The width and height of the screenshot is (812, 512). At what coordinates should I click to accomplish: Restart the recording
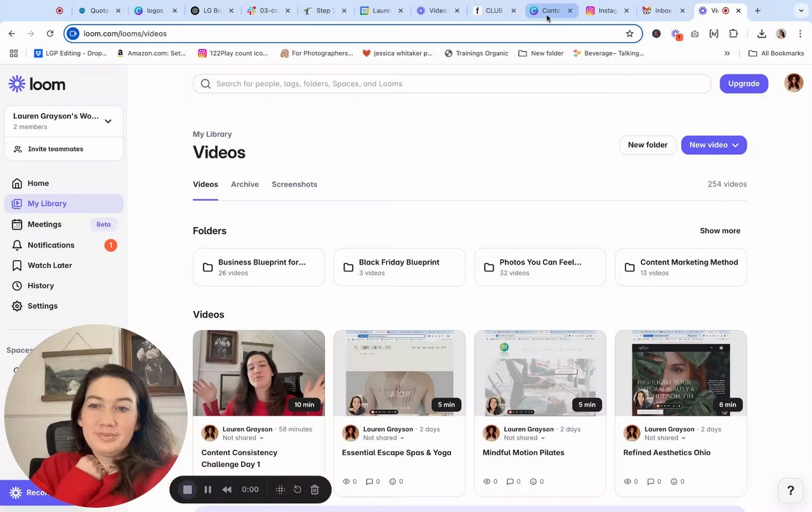coord(298,490)
